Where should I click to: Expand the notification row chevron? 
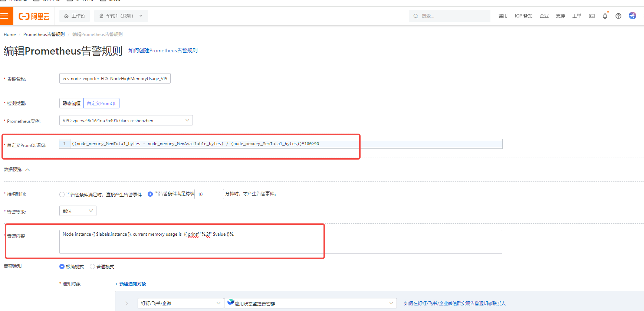click(127, 303)
